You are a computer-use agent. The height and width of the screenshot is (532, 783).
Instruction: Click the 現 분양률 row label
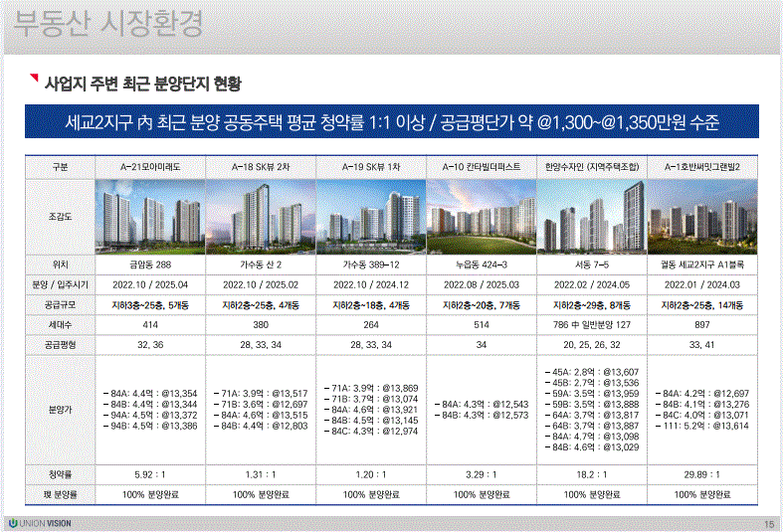pos(61,494)
